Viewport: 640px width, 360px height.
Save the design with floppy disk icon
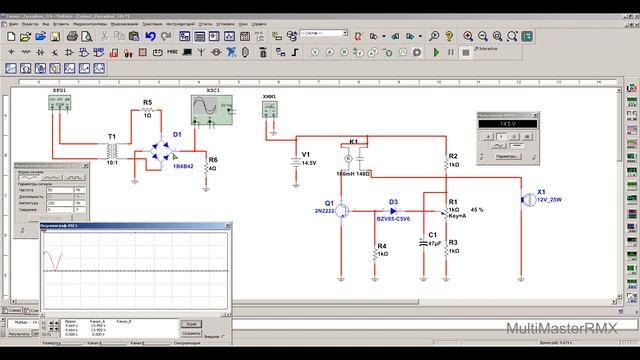point(55,37)
